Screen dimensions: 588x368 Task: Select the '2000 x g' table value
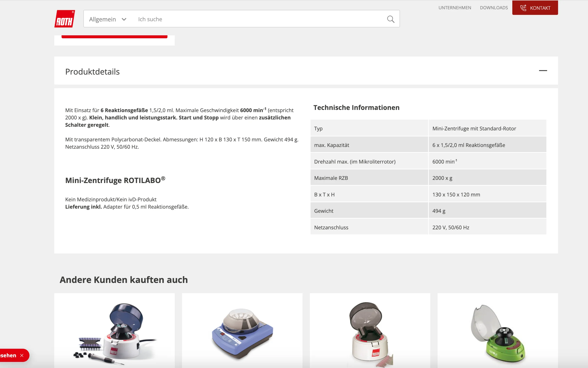click(x=442, y=178)
